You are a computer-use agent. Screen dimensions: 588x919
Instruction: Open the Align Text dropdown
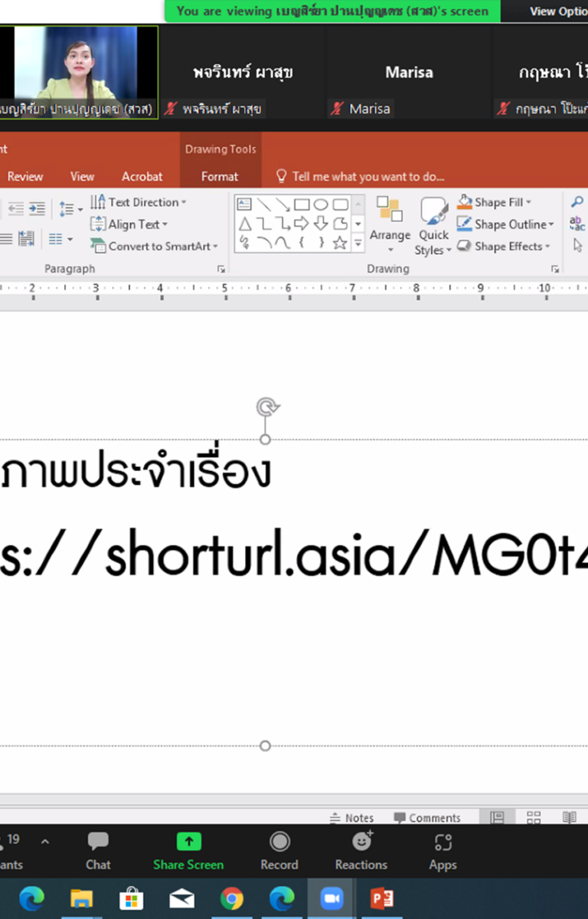point(129,224)
